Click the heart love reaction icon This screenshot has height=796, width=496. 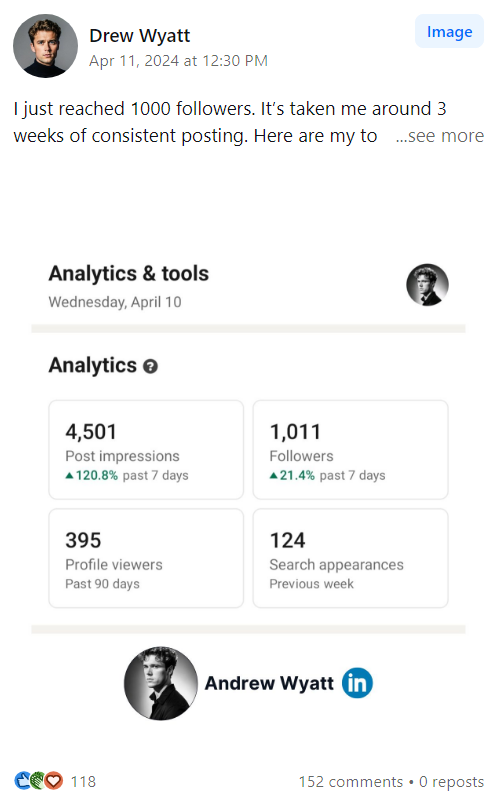(54, 780)
